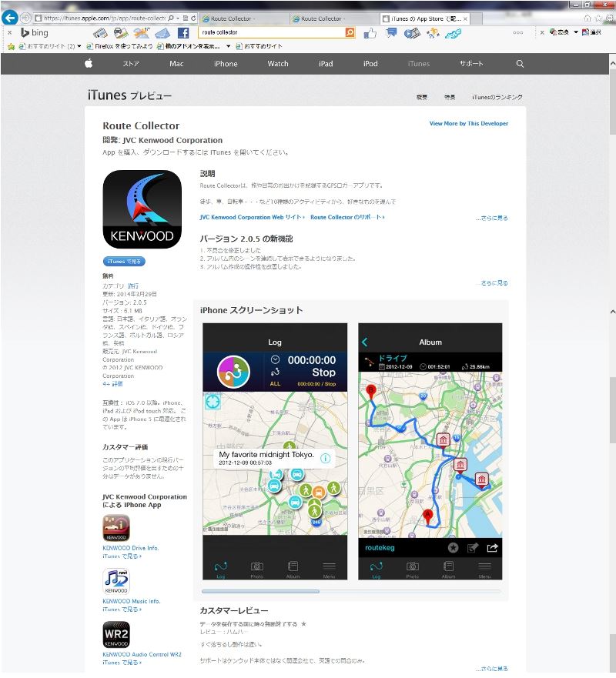Screen dimensions: 616x678
Task: Click the Album iPhone screenshot thumbnail
Action: [x=430, y=451]
